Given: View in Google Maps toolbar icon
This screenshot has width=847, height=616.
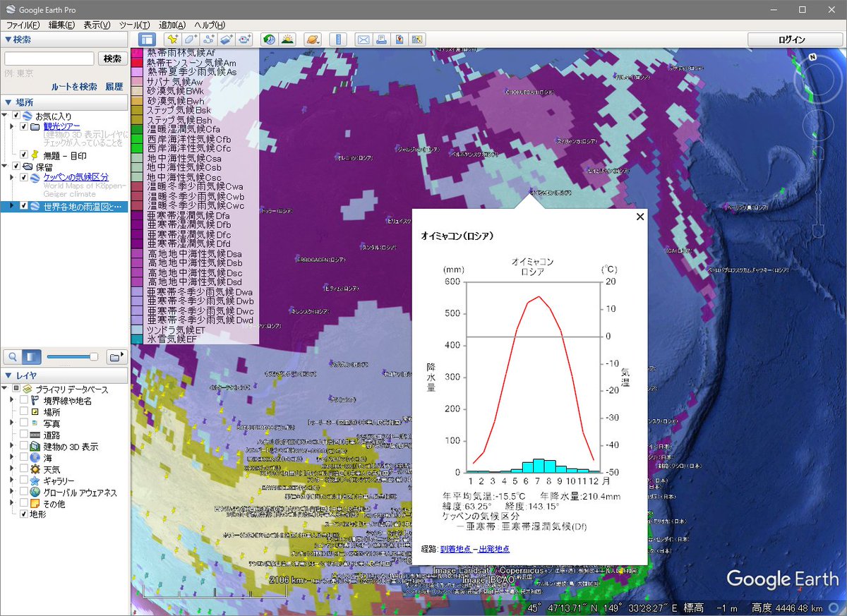Looking at the screenshot, I should click(418, 40).
